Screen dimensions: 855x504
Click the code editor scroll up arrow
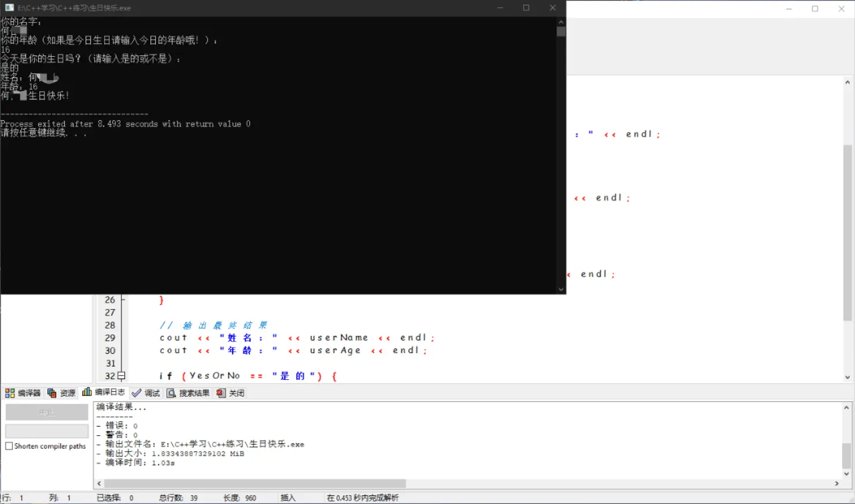point(847,82)
